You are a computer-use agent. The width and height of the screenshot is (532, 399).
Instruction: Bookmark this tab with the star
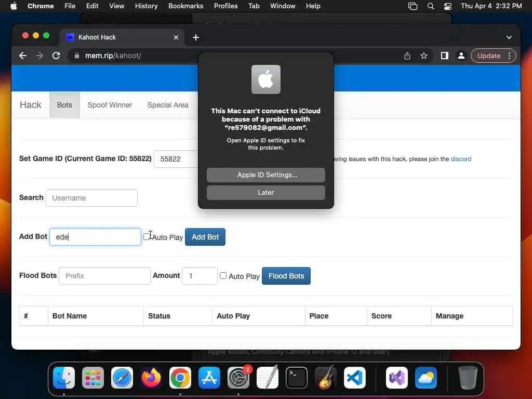[x=424, y=56]
